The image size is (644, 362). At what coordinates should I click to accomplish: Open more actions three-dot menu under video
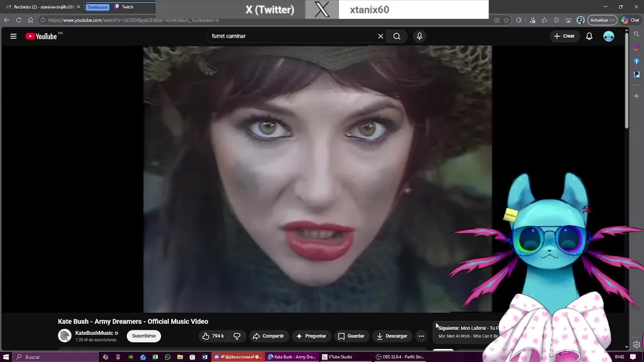click(x=421, y=336)
